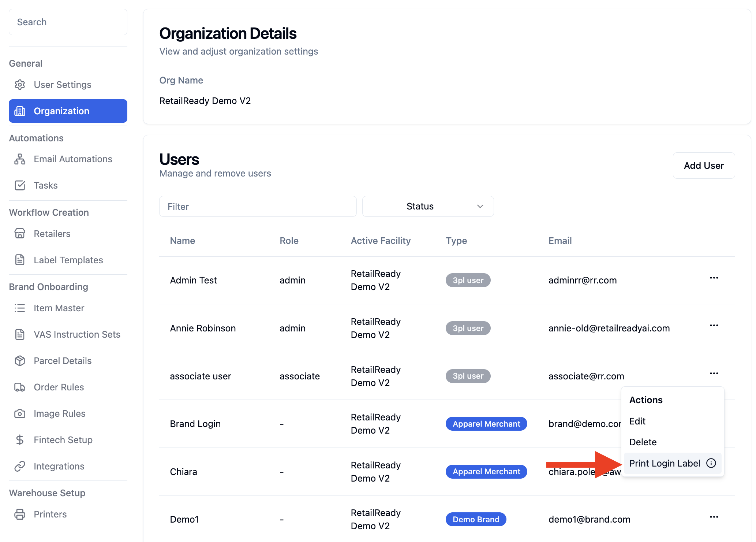This screenshot has width=756, height=542.
Task: Click the User Settings gear icon
Action: point(20,85)
